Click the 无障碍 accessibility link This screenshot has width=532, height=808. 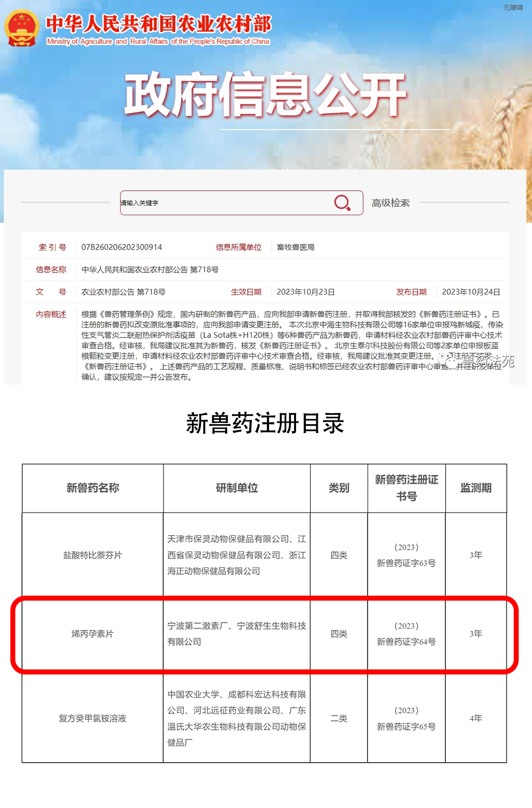pyautogui.click(x=512, y=7)
